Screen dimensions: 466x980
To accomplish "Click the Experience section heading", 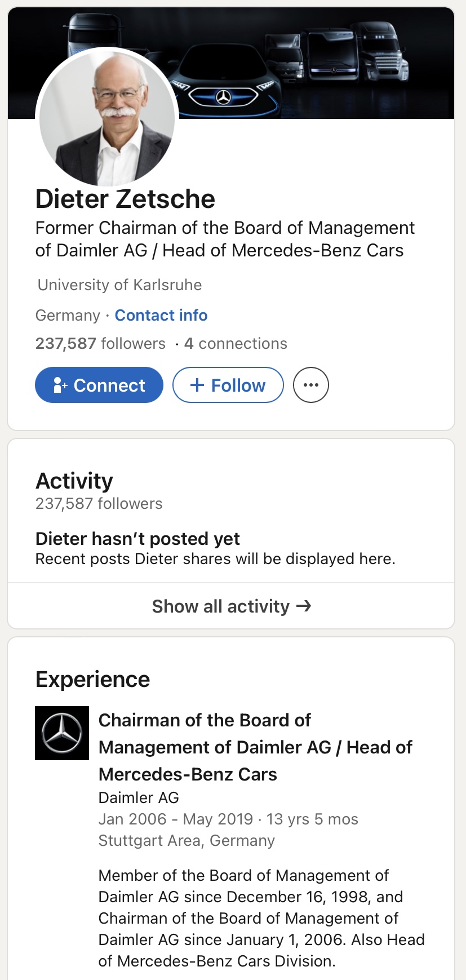I will tap(93, 679).
